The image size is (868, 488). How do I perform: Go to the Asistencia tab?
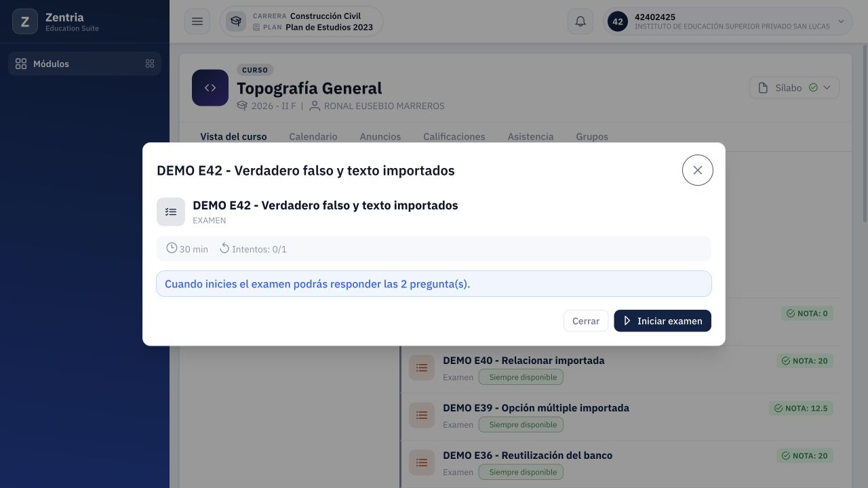(531, 136)
